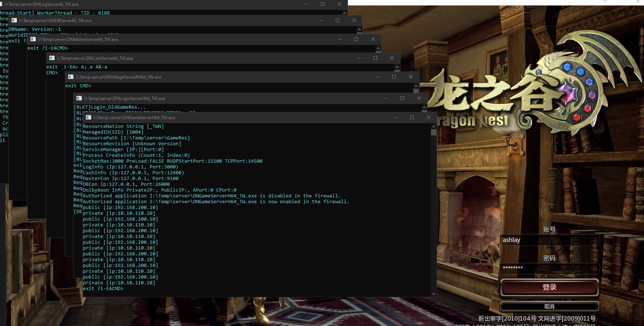Click the 密码 password label
644x326 pixels.
tap(549, 258)
